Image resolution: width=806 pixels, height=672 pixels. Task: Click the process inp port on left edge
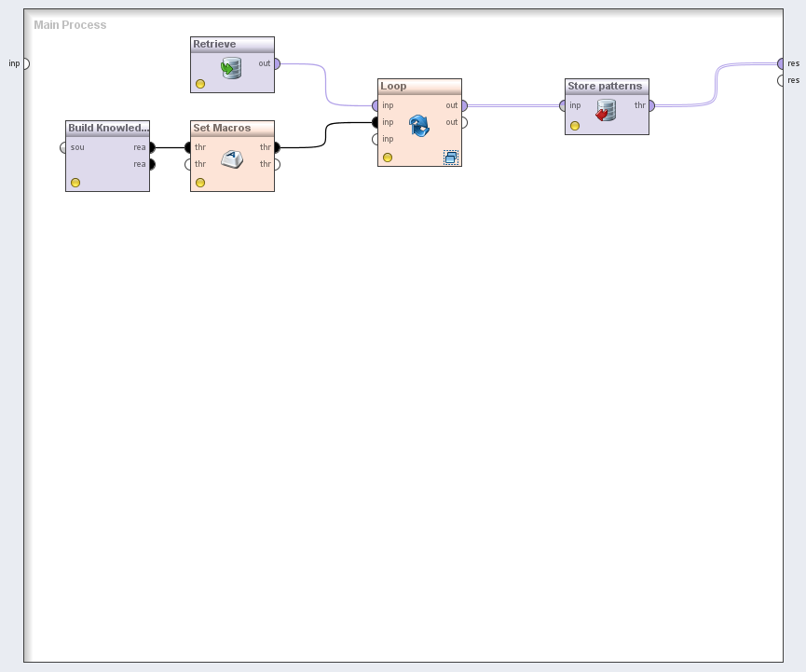[25, 63]
